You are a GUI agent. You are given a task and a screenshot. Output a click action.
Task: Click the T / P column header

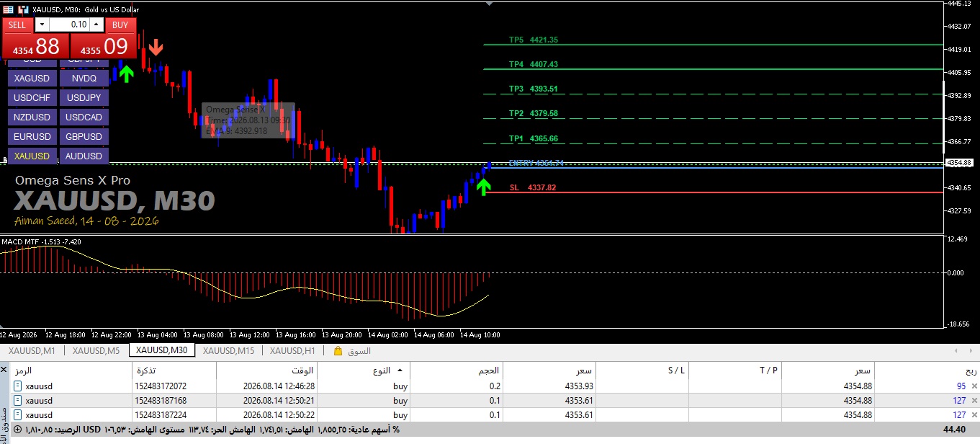735,370
